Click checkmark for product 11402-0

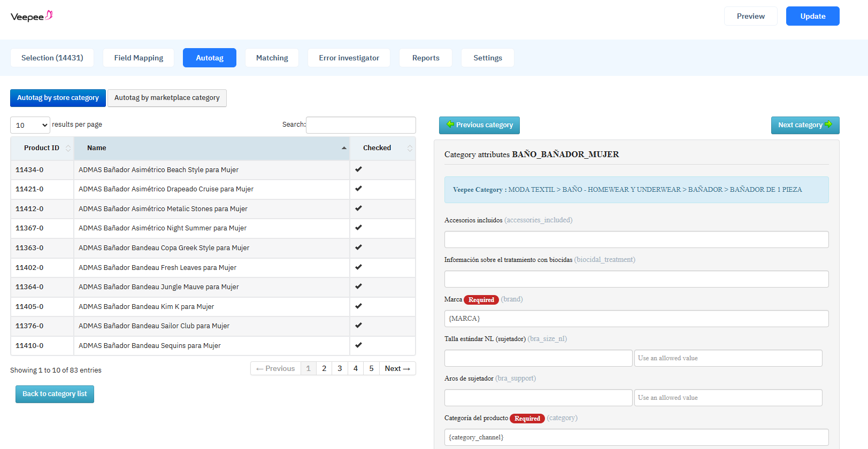[x=358, y=267]
